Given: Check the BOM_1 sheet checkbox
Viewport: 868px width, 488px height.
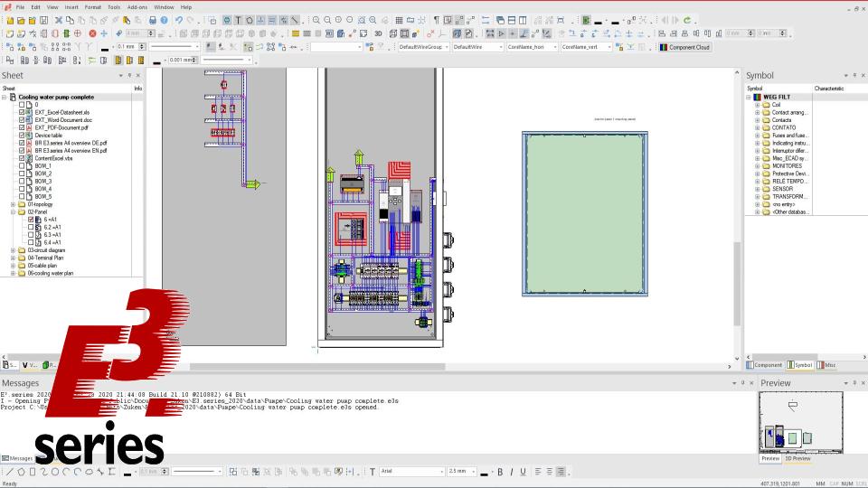Looking at the screenshot, I should 22,166.
